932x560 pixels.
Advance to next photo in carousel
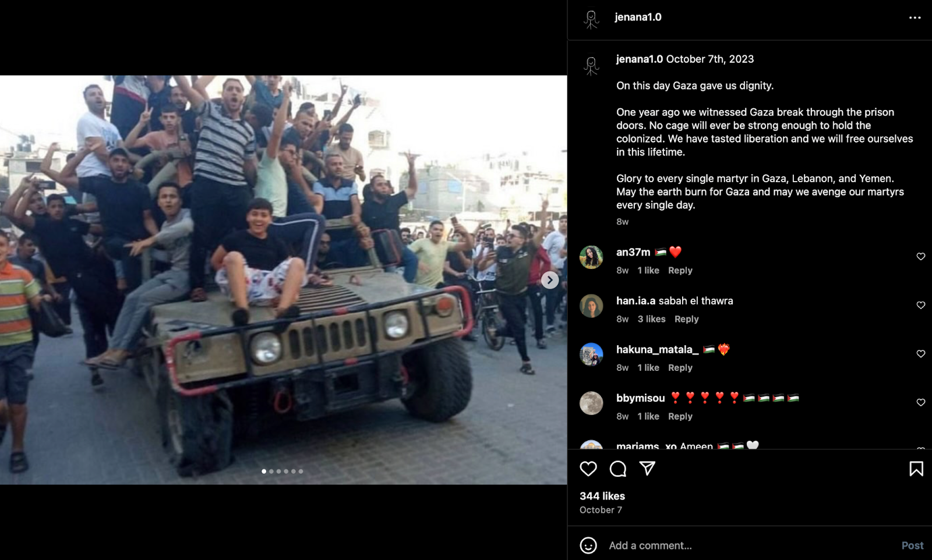549,280
